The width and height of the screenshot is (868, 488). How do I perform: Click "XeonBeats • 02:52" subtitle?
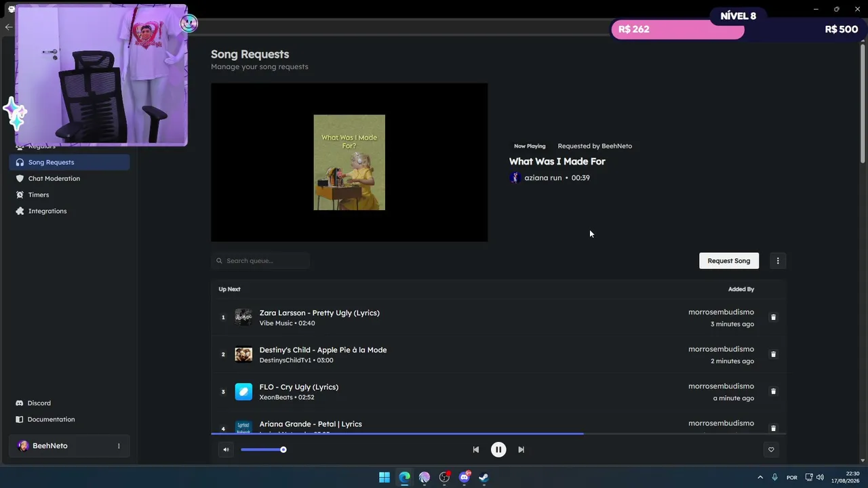click(287, 397)
